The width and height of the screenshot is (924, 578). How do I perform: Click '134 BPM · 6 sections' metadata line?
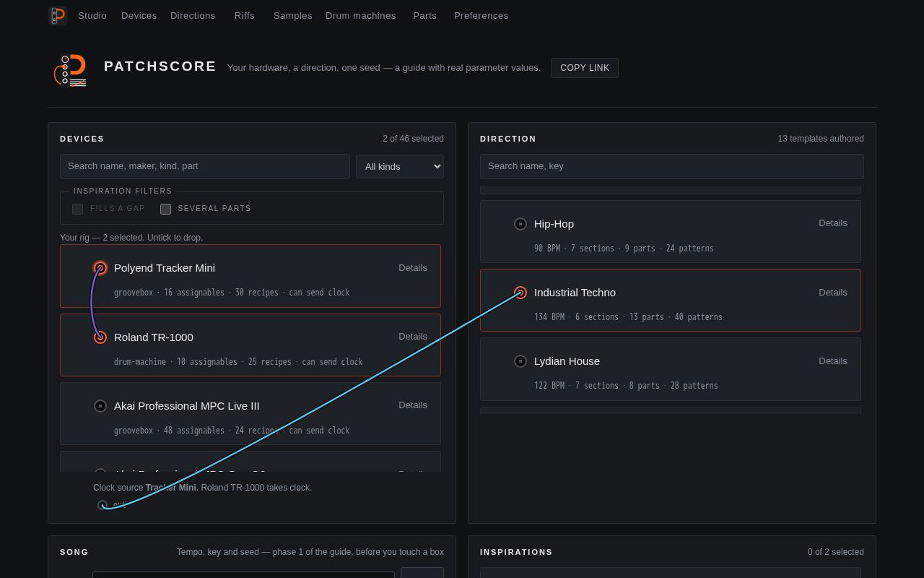click(x=628, y=317)
